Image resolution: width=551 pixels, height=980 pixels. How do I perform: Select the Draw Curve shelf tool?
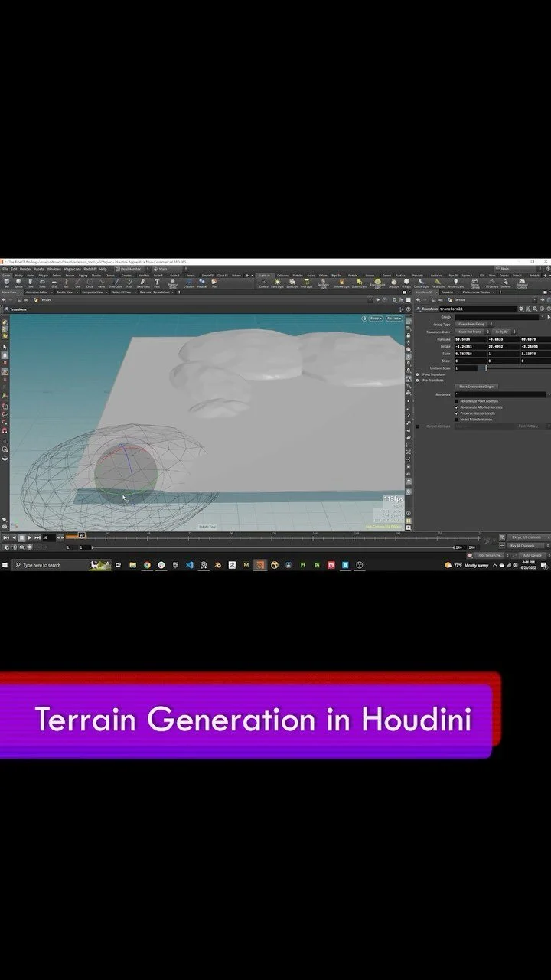click(x=116, y=283)
